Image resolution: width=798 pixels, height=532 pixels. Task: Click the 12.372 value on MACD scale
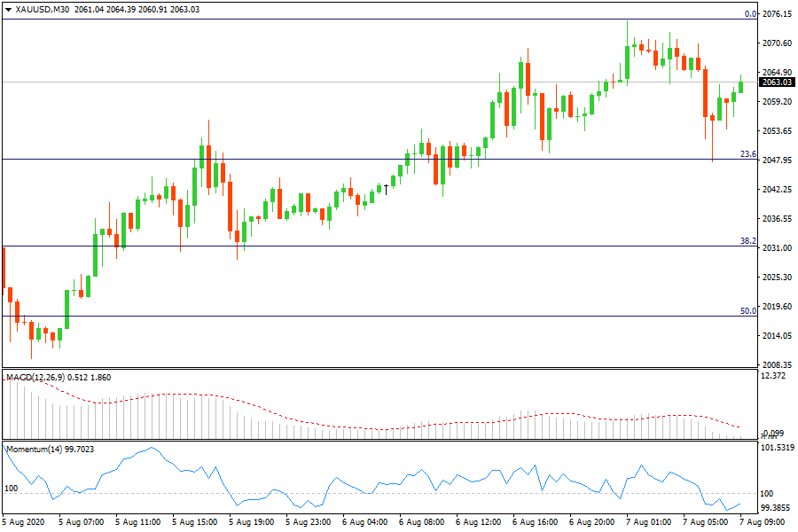pos(774,377)
